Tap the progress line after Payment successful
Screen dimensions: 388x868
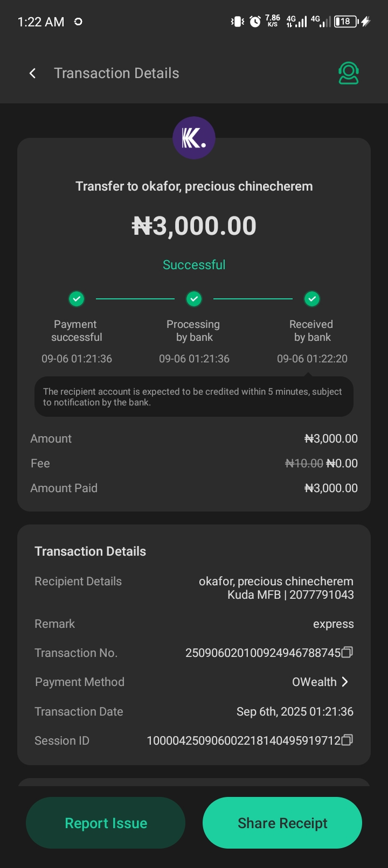[x=135, y=298]
